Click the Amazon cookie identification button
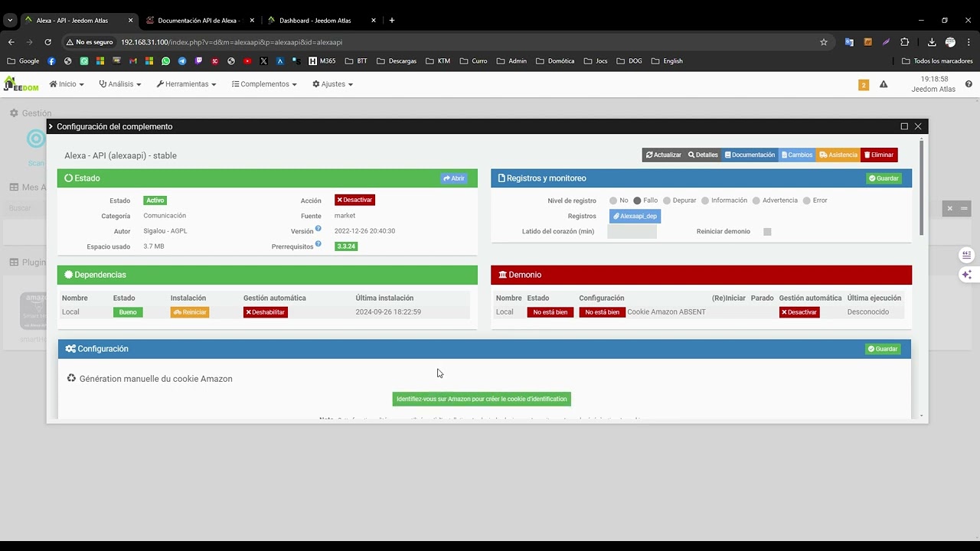 [482, 399]
